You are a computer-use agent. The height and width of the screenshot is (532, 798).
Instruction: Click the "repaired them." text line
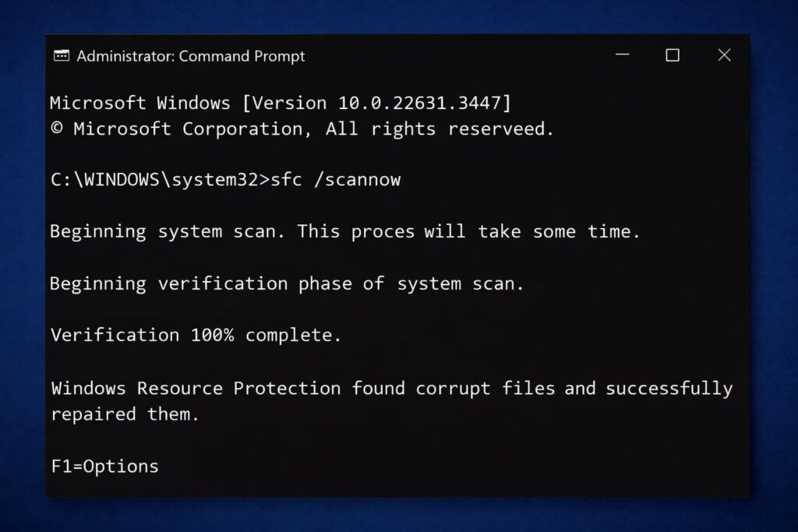click(x=125, y=414)
